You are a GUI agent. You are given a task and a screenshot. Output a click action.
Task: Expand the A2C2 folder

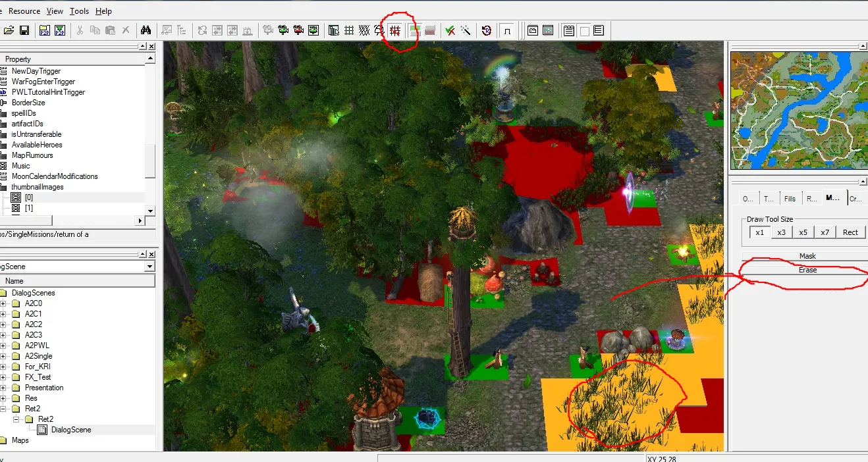[3, 324]
